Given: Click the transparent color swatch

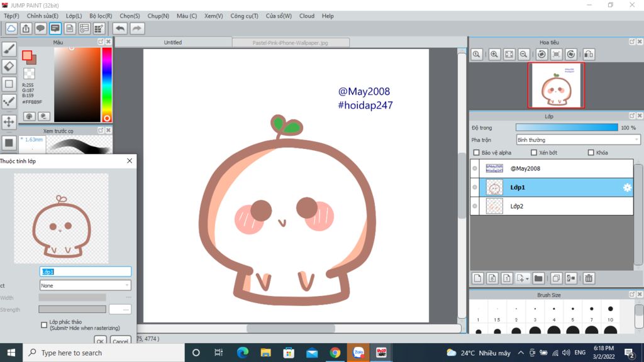Looking at the screenshot, I should (29, 74).
